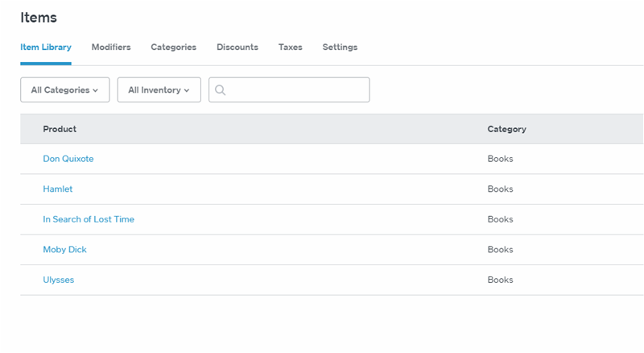Expand the All Inventory filter dropdown
The height and width of the screenshot is (353, 644).
pyautogui.click(x=159, y=90)
